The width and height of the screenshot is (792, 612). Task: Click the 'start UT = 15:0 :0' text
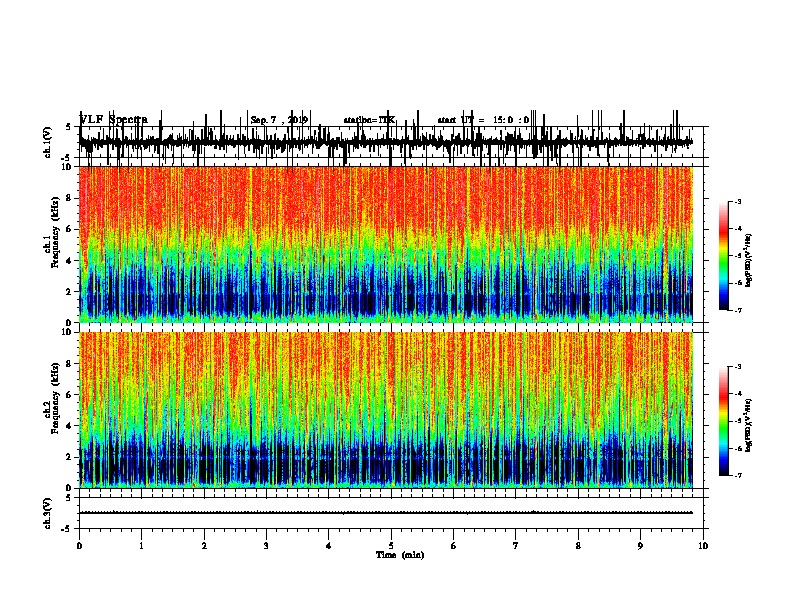coord(483,120)
